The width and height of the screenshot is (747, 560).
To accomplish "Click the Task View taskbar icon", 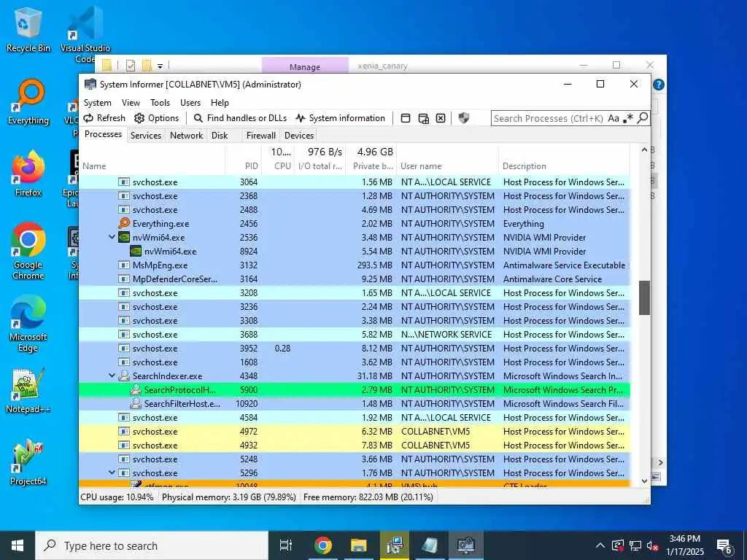I will click(x=286, y=545).
